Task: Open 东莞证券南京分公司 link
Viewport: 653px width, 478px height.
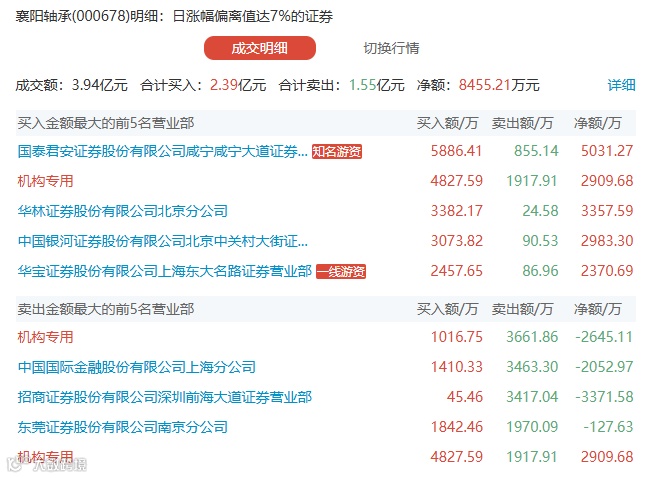Action: (x=122, y=427)
